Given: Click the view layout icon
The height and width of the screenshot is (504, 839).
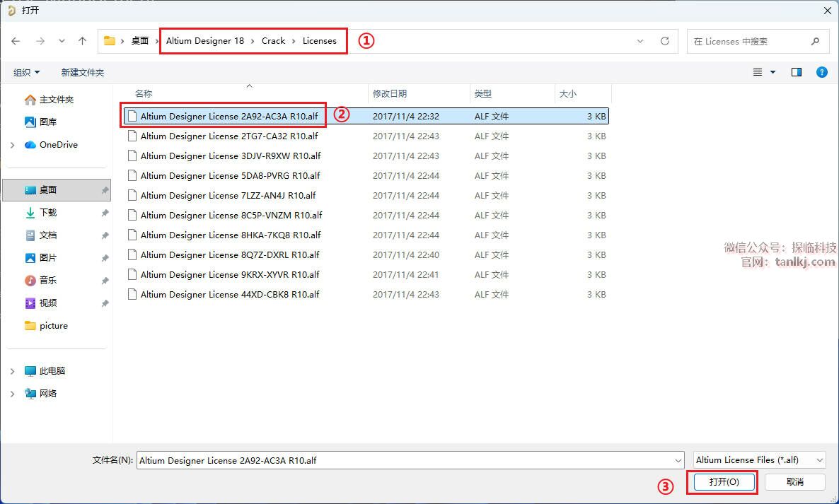Looking at the screenshot, I should click(x=758, y=72).
